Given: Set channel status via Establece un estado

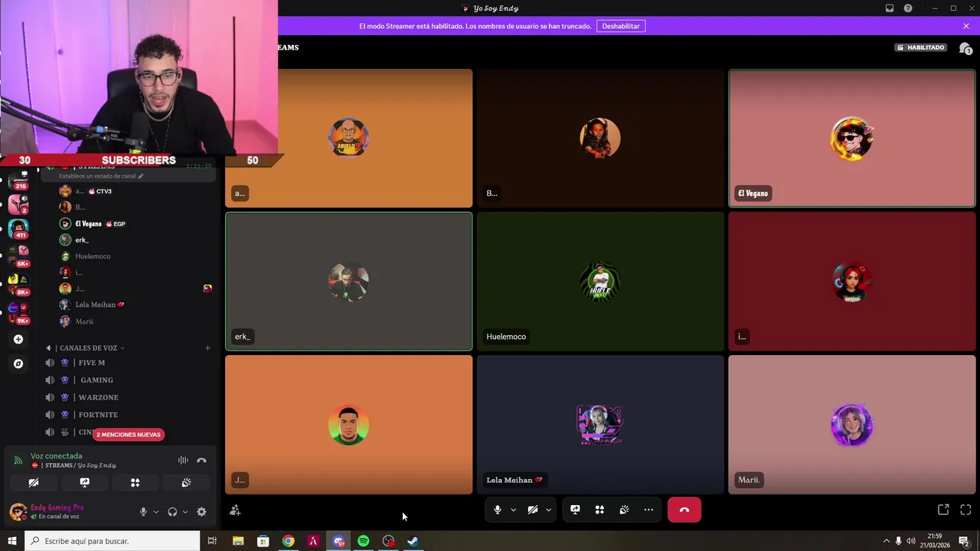Looking at the screenshot, I should pyautogui.click(x=101, y=176).
